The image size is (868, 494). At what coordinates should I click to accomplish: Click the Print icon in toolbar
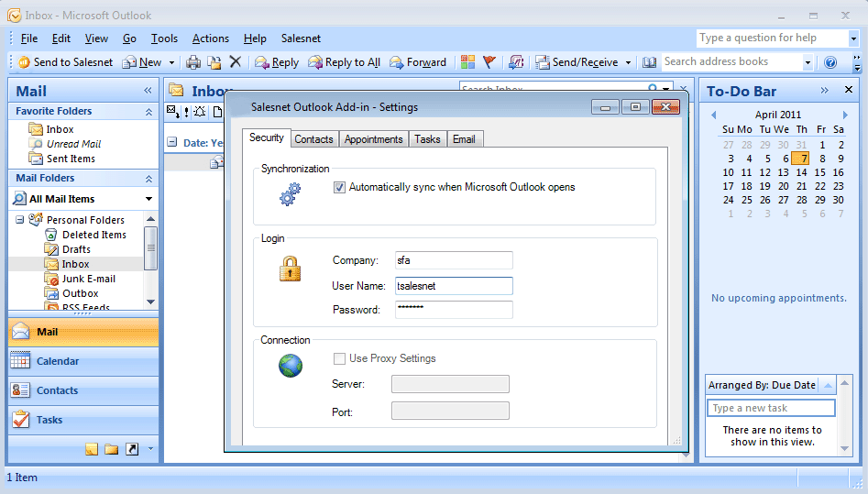(x=193, y=62)
